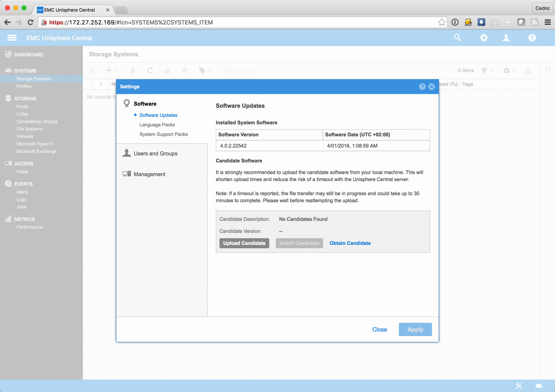
Task: Click the Obtain Candidate link
Action: [x=350, y=243]
